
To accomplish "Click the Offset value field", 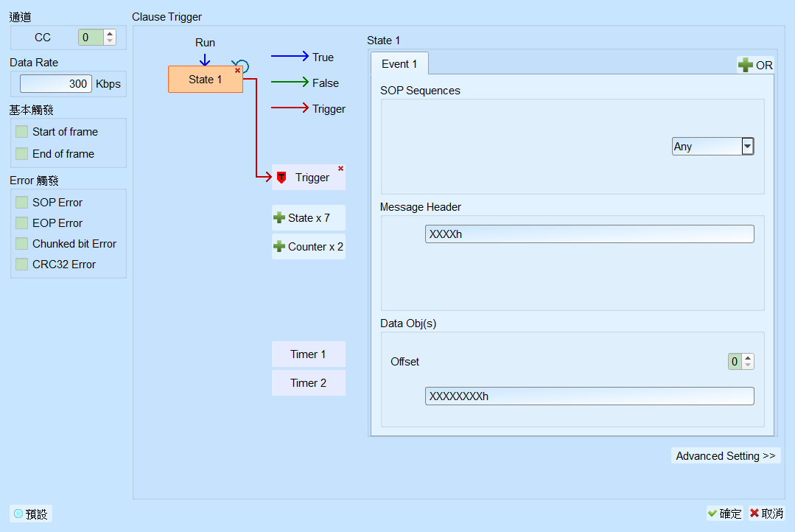I will [x=735, y=362].
